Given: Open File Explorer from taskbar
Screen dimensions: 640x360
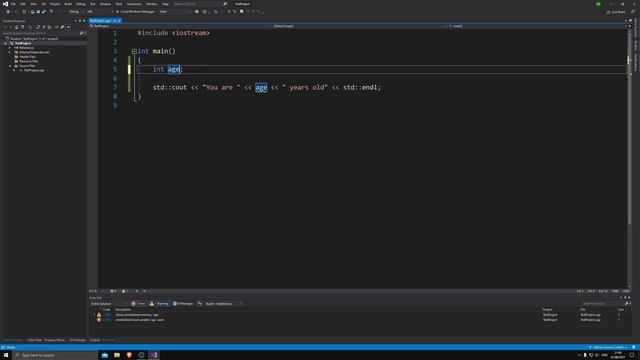Looking at the screenshot, I should (x=117, y=355).
